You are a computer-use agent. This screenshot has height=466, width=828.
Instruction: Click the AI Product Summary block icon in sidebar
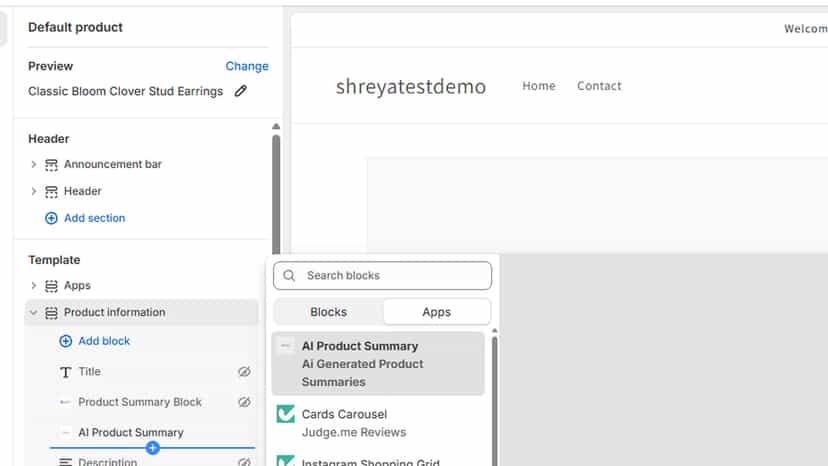click(65, 433)
